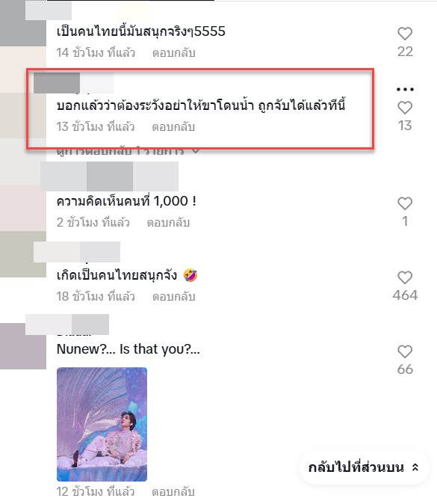Click 'กลับไปที่ส่วนบน' back to top button
The width and height of the screenshot is (437, 504).
(364, 467)
